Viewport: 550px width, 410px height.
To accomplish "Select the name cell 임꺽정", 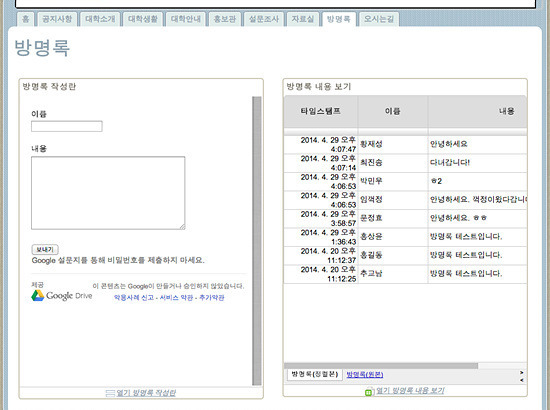I will [x=393, y=200].
